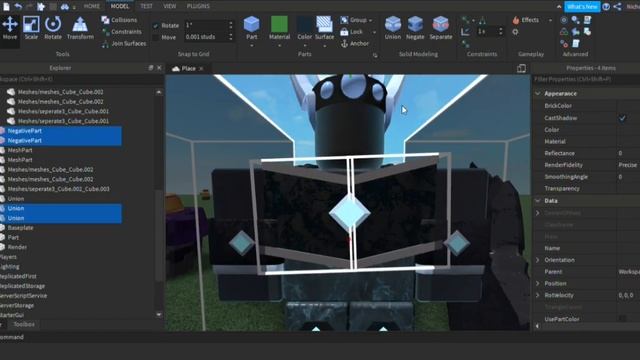This screenshot has width=640, height=360.
Task: Select the ServerScriptService item
Action: 23,296
